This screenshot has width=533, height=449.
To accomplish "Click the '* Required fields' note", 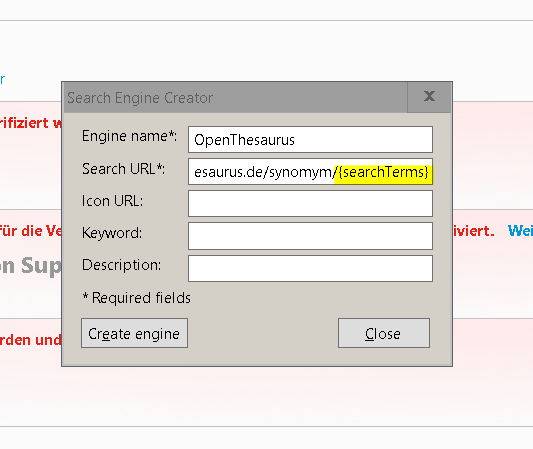I will 137,298.
